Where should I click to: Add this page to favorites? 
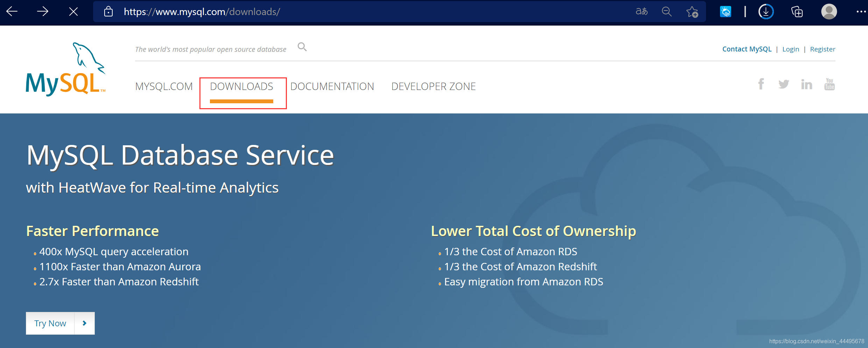pos(692,12)
